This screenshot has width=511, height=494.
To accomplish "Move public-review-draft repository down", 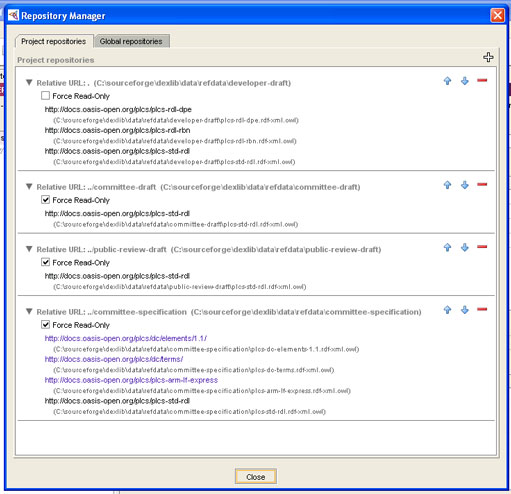I will (x=465, y=247).
